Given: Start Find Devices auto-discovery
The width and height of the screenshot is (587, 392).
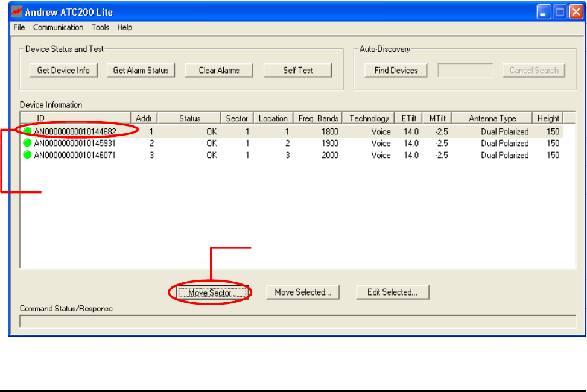Looking at the screenshot, I should point(396,71).
